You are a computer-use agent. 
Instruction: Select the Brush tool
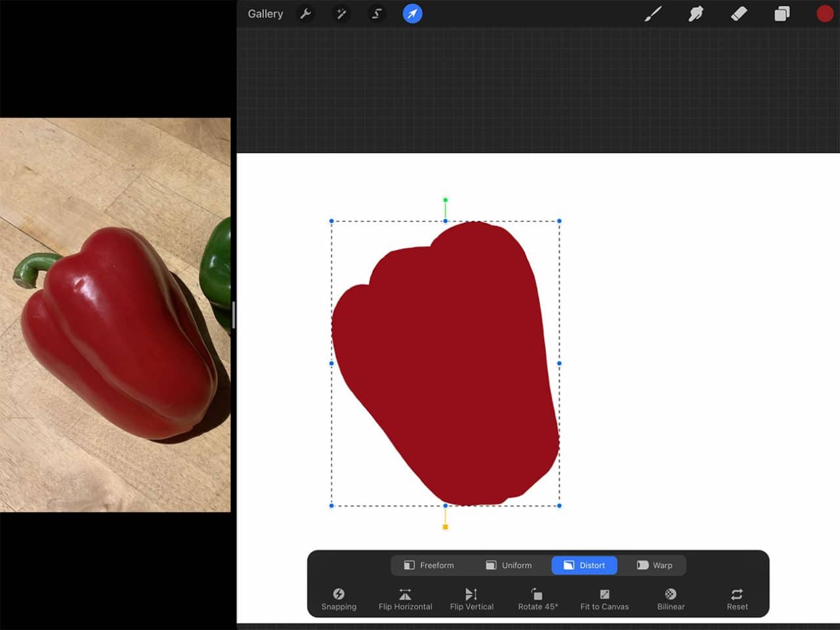pyautogui.click(x=653, y=13)
